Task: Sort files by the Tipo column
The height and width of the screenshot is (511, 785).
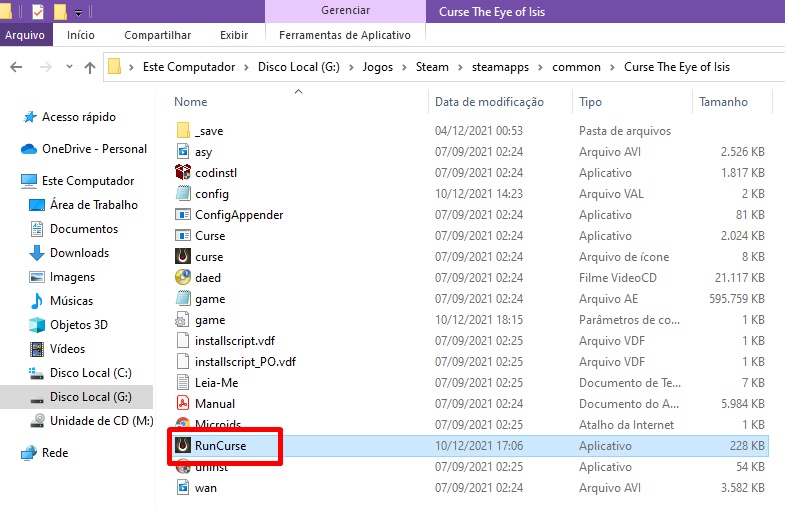Action: click(x=590, y=102)
